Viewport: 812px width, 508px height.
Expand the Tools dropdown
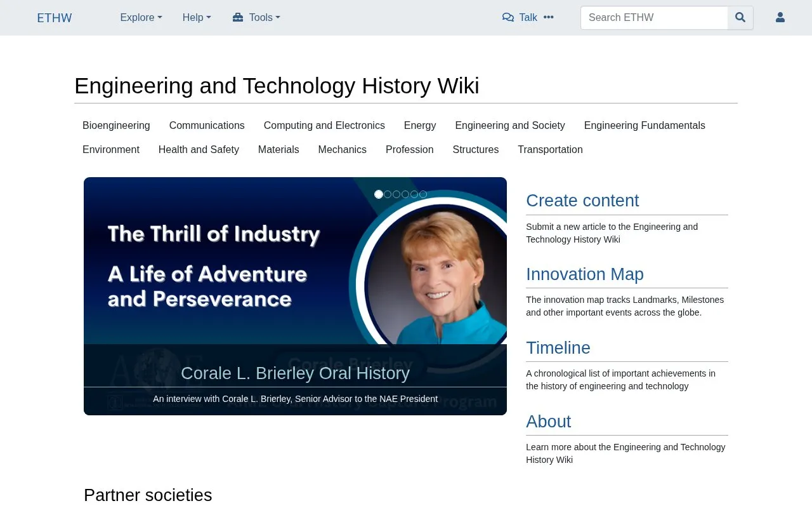[x=256, y=18]
